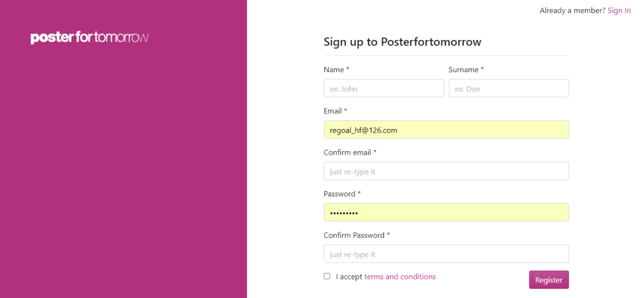Select the Email field with regoal_hf@126.com

pyautogui.click(x=446, y=130)
